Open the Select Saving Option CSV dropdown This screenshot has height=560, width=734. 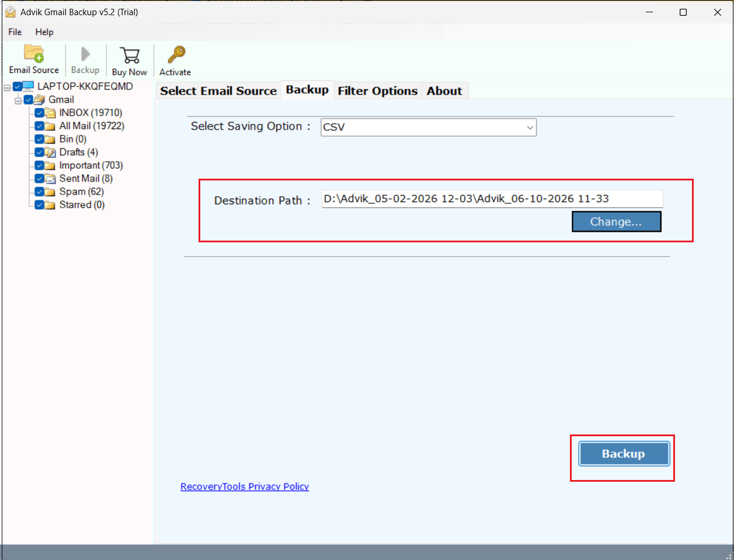point(428,127)
